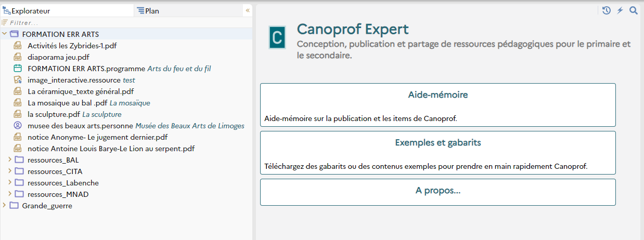Collapse the left panel with double chevron
Viewport: 644px width, 240px height.
pyautogui.click(x=248, y=10)
